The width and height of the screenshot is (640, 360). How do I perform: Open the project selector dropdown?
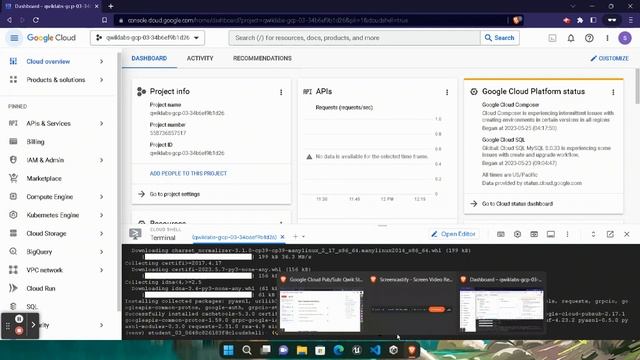(x=147, y=38)
